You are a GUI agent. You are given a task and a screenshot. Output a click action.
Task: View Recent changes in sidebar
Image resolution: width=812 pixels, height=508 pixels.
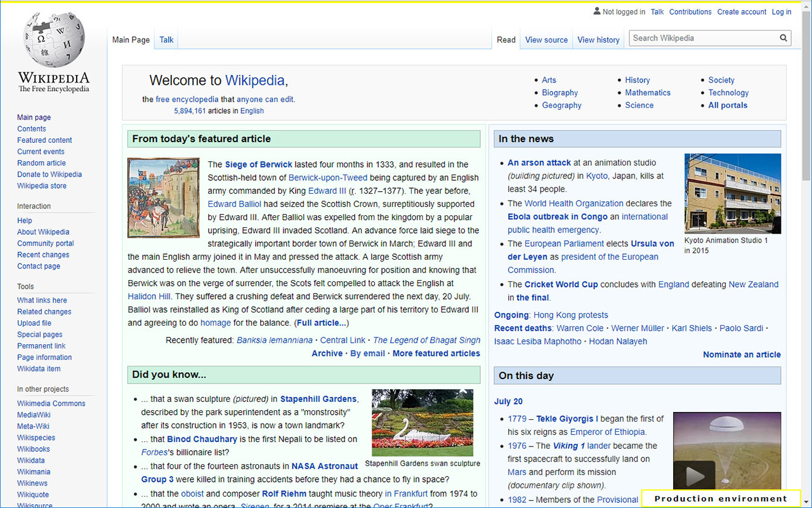click(43, 255)
